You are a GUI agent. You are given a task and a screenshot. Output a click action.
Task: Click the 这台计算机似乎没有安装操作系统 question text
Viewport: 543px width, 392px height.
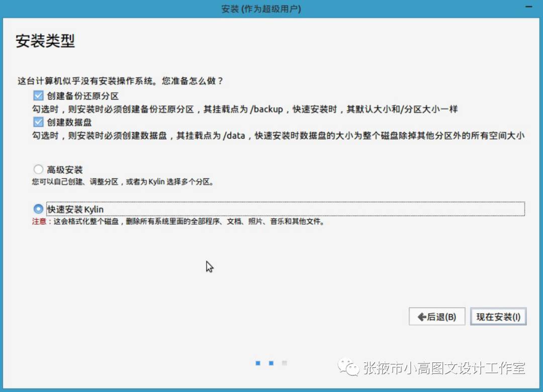[x=120, y=80]
